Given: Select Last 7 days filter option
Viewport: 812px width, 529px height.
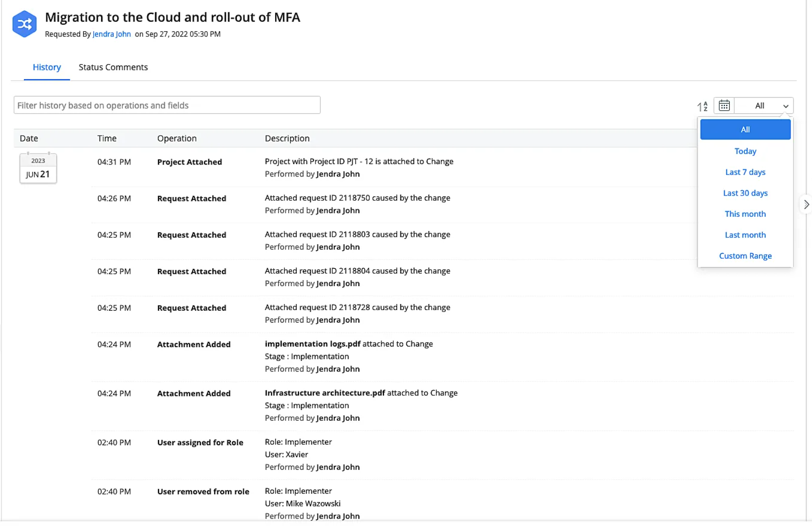Looking at the screenshot, I should click(x=745, y=172).
